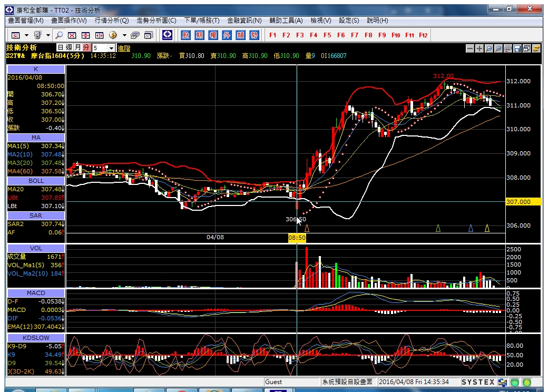Select the 分 (minute) period toggle
This screenshot has height=392, width=548.
pos(86,47)
